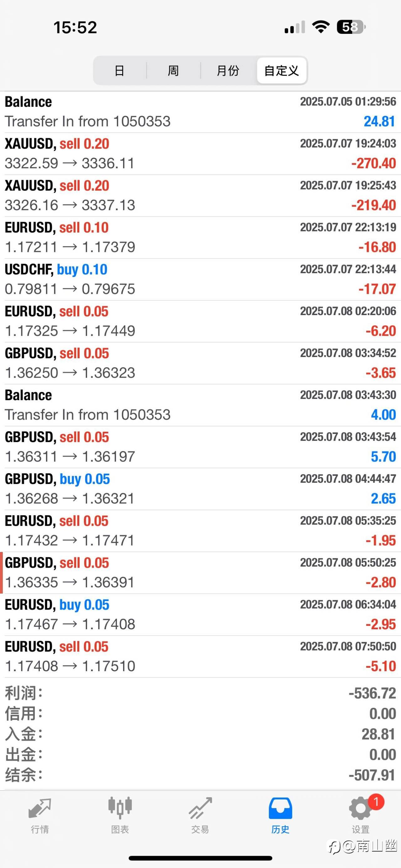Select the 自定义 custom range tab
Image resolution: width=401 pixels, height=868 pixels.
[282, 70]
